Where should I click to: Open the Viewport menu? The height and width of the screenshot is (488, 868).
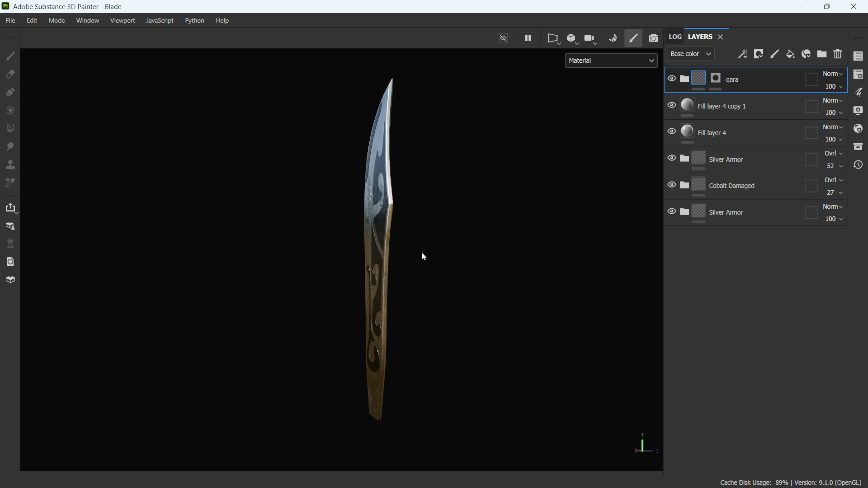(122, 21)
